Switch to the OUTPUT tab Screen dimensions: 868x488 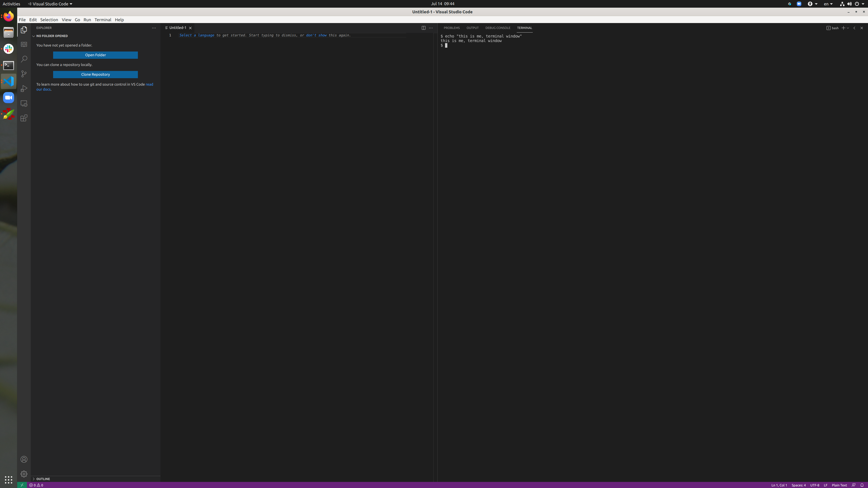tap(472, 28)
